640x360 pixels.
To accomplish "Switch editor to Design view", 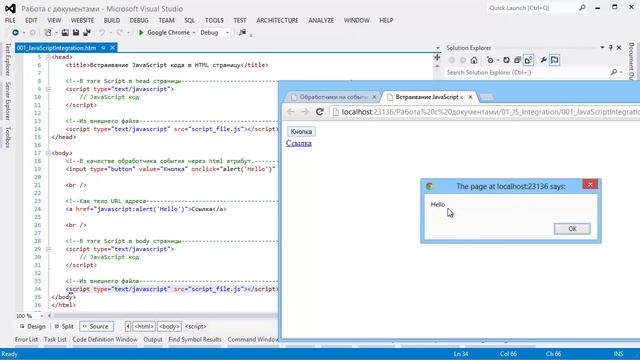I will (33, 327).
